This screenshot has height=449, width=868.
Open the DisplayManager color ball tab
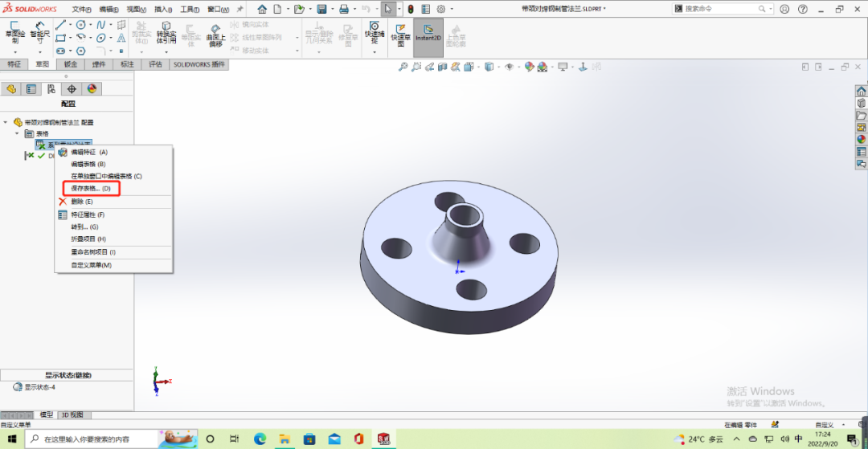92,89
